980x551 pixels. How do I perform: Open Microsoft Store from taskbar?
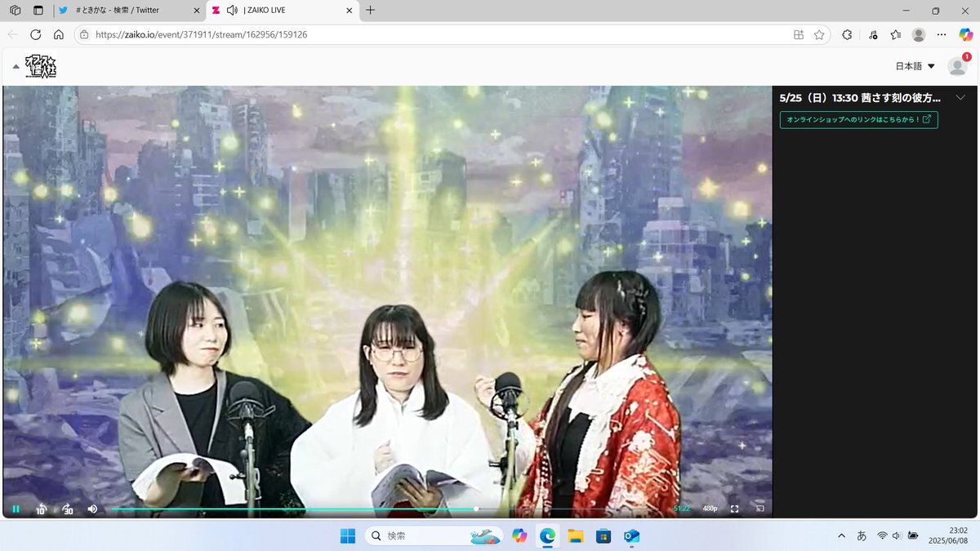coord(604,535)
